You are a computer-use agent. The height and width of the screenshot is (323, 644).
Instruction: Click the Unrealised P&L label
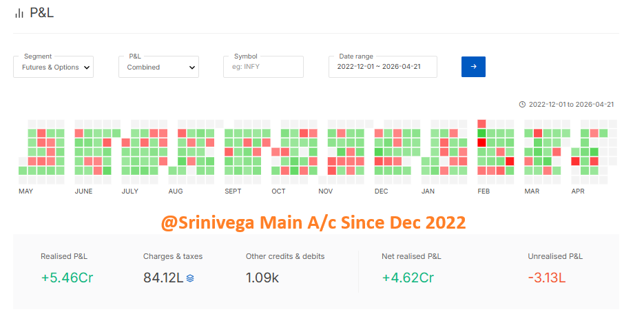coord(555,256)
